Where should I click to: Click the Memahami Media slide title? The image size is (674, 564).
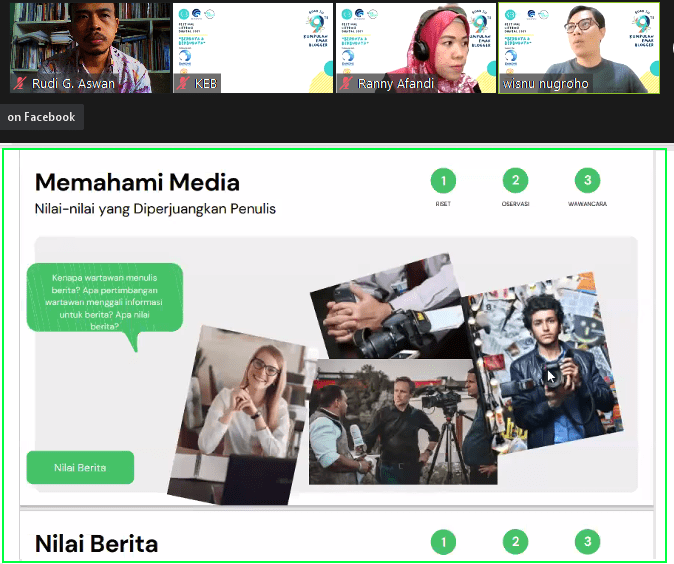pos(137,182)
